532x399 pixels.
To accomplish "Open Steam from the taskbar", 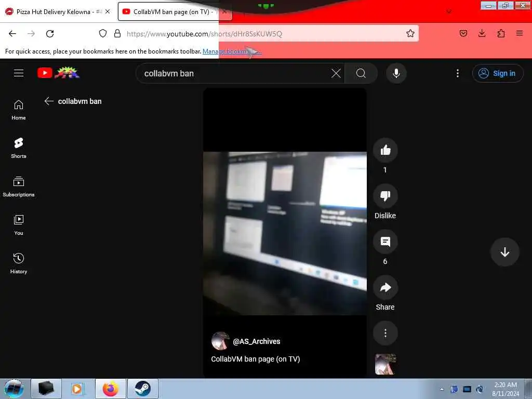I will pos(142,389).
